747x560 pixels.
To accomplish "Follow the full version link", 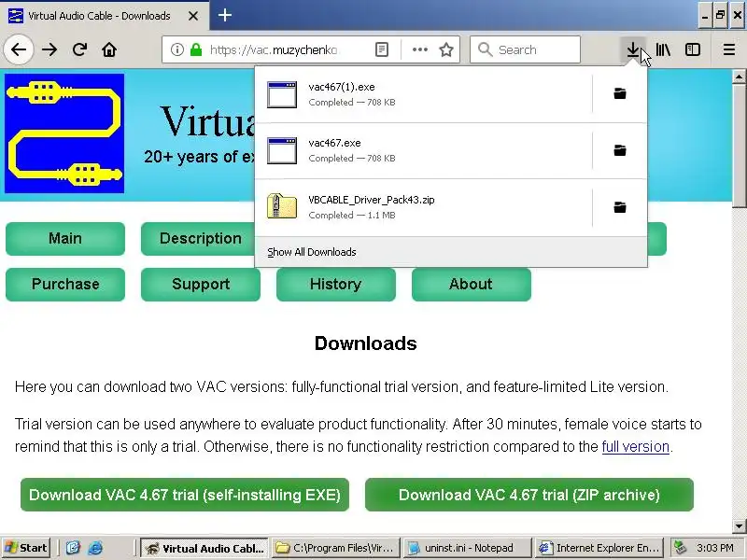I will (x=636, y=447).
